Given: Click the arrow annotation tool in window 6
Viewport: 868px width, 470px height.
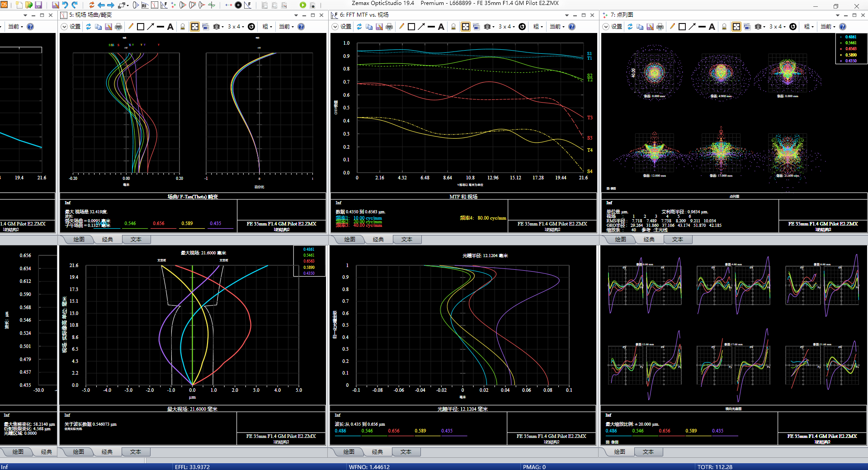Looking at the screenshot, I should [x=421, y=27].
